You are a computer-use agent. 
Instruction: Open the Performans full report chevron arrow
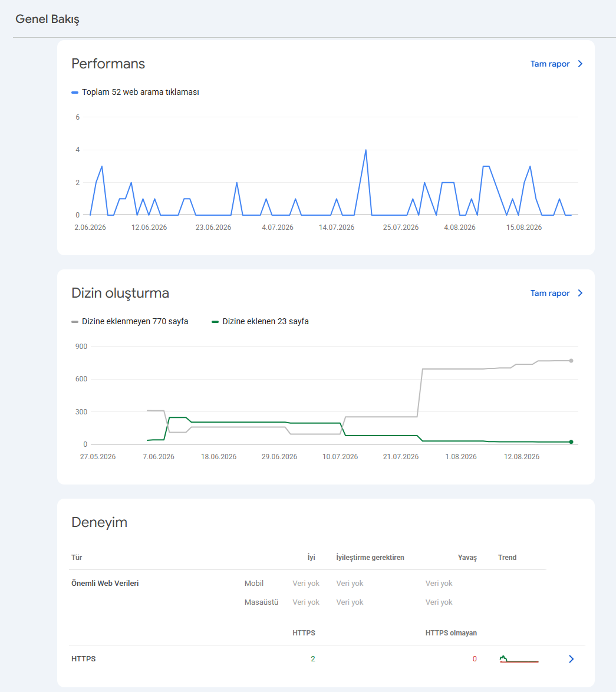click(x=580, y=64)
